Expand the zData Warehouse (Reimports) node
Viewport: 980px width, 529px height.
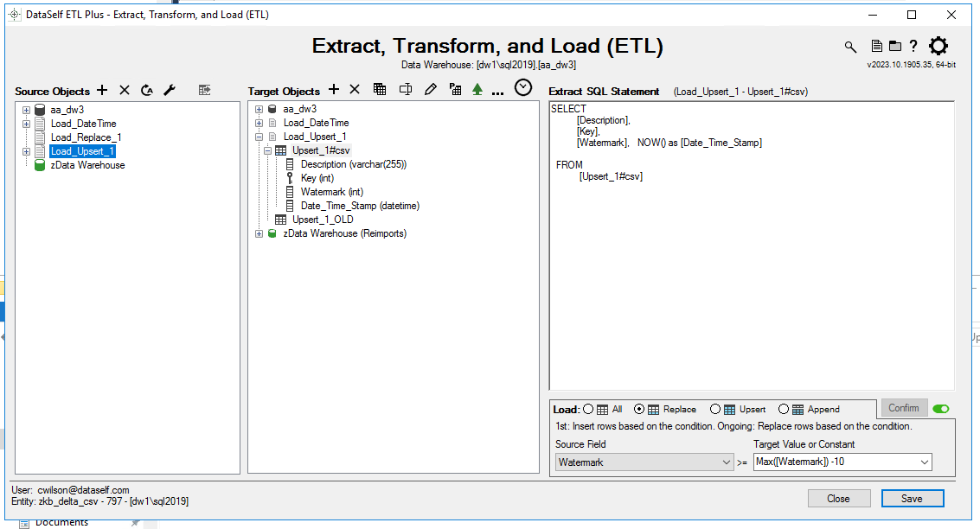(259, 233)
